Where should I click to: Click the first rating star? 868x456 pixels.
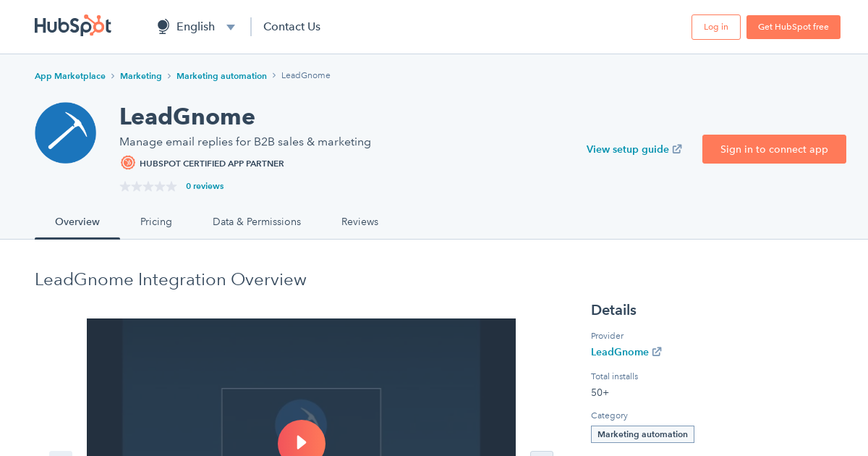click(x=124, y=186)
